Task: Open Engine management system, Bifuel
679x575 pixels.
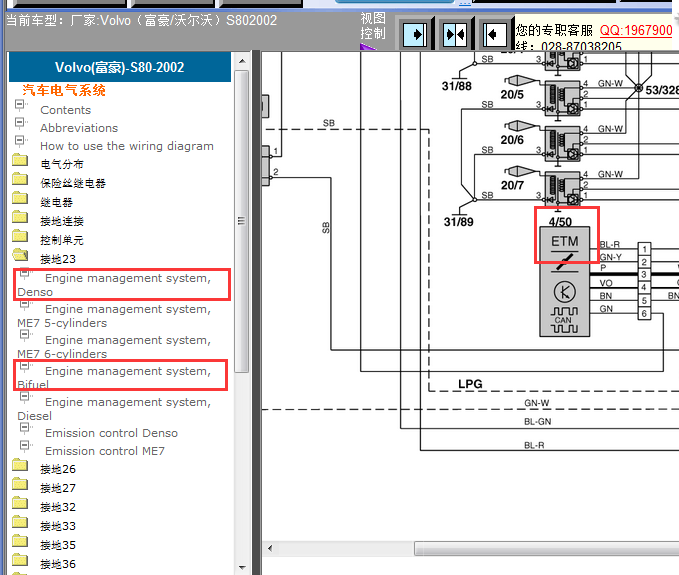Action: tap(114, 378)
